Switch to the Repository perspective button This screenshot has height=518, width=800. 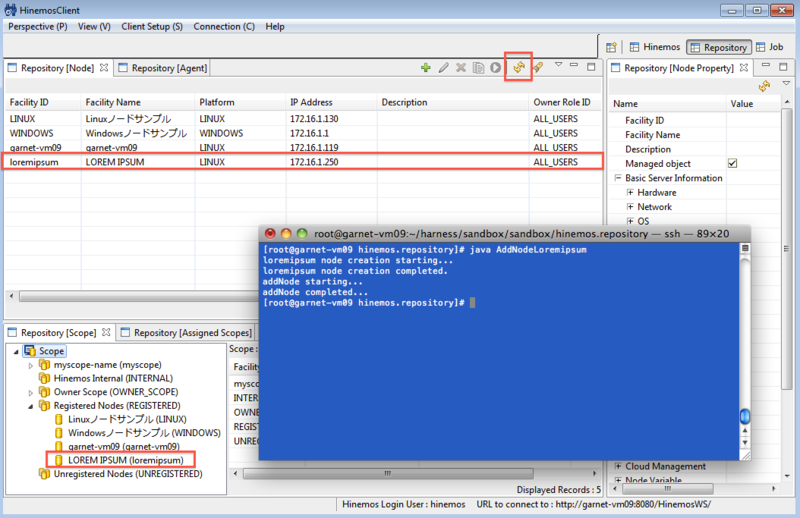(x=718, y=47)
